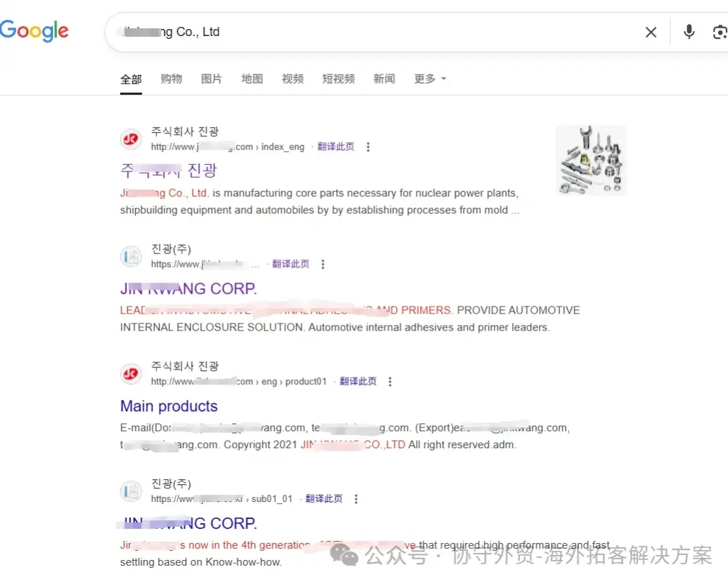Open the 地图 tab
This screenshot has height=572, width=728.
[252, 79]
